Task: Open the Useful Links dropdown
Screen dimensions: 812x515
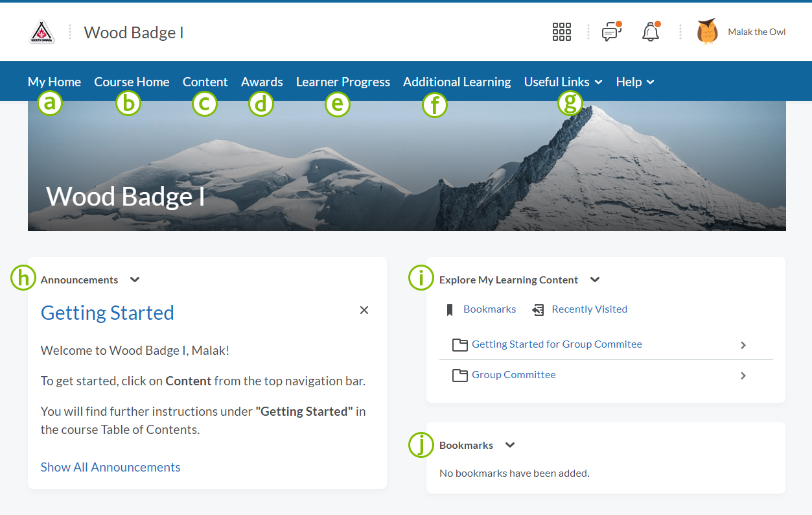Action: click(563, 82)
